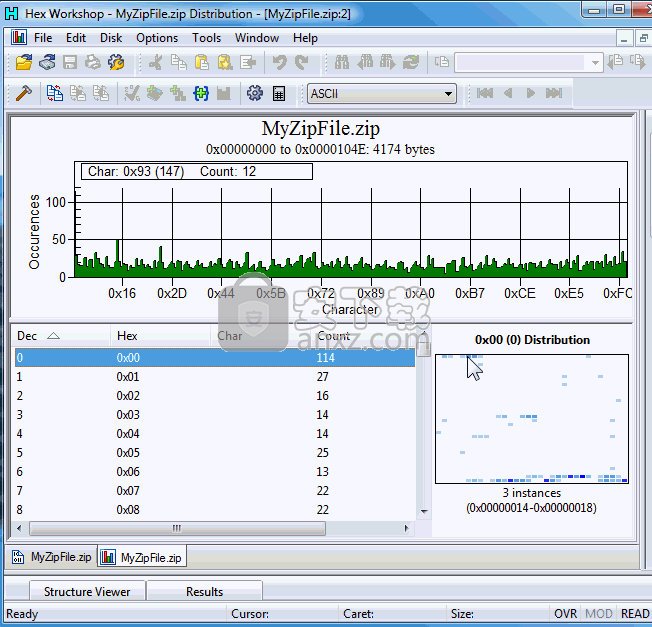Toggle the OVR status bar indicator
Image resolution: width=652 pixels, height=627 pixels.
coord(566,614)
